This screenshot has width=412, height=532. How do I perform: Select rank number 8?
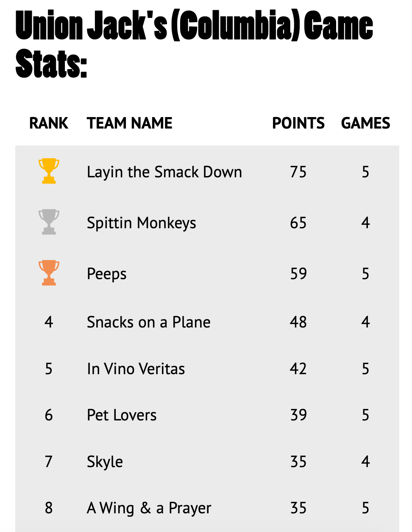pyautogui.click(x=49, y=508)
